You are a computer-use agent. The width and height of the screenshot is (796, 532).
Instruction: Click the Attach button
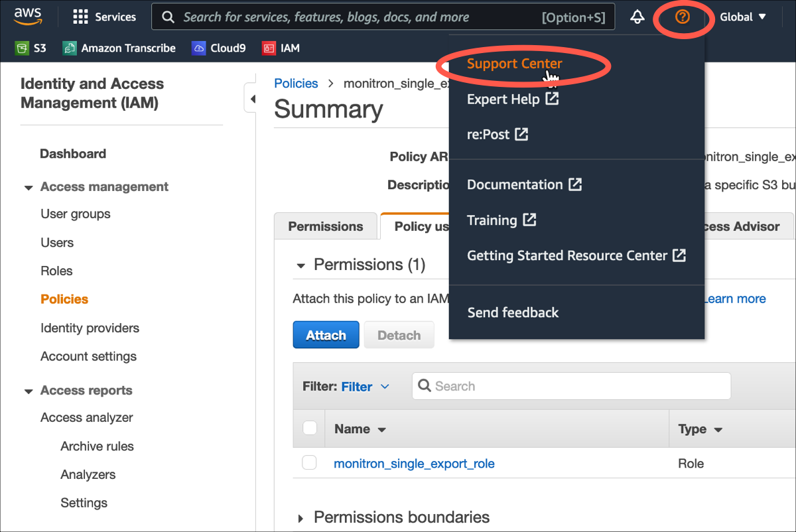click(326, 334)
